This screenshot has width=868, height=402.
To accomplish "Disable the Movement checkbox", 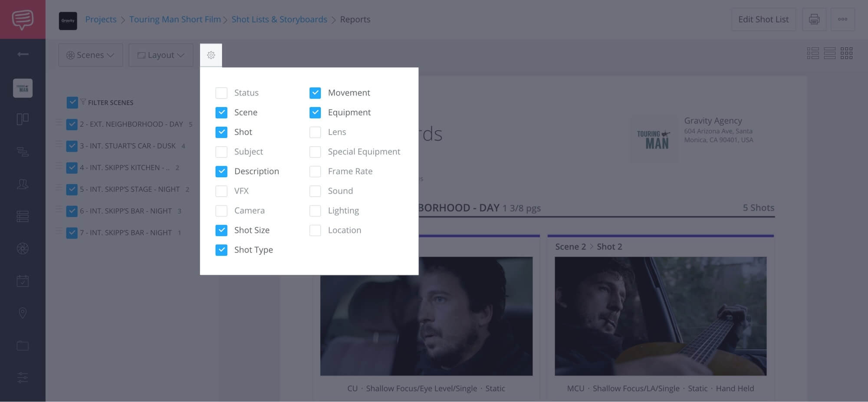I will point(315,92).
